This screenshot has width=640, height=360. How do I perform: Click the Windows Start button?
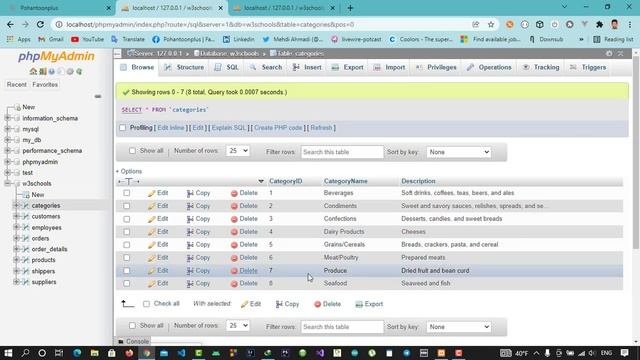coord(8,353)
